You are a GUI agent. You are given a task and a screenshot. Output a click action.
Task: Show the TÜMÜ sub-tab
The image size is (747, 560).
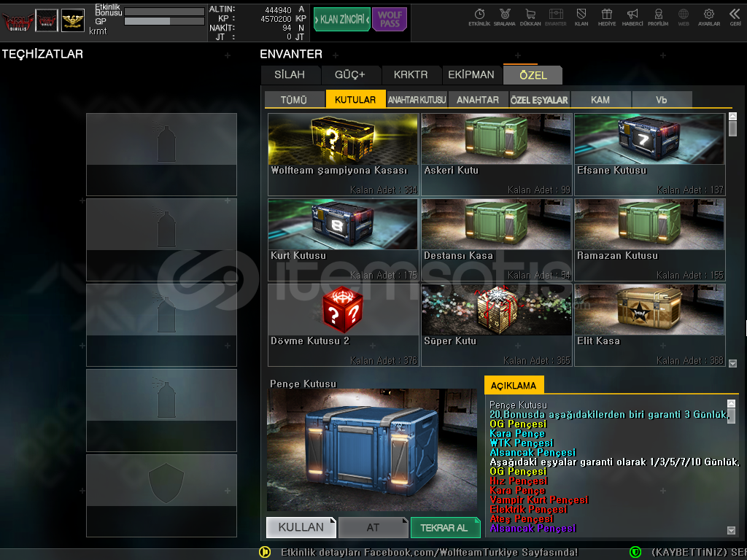click(x=294, y=99)
